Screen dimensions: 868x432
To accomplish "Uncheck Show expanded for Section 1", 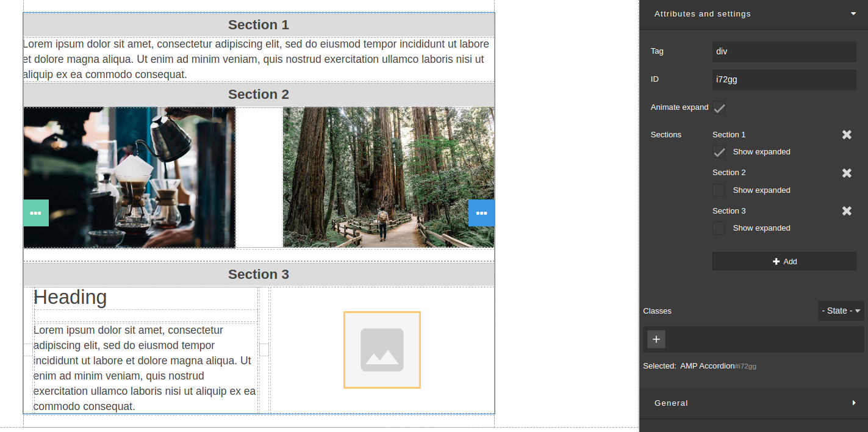I will pyautogui.click(x=719, y=152).
